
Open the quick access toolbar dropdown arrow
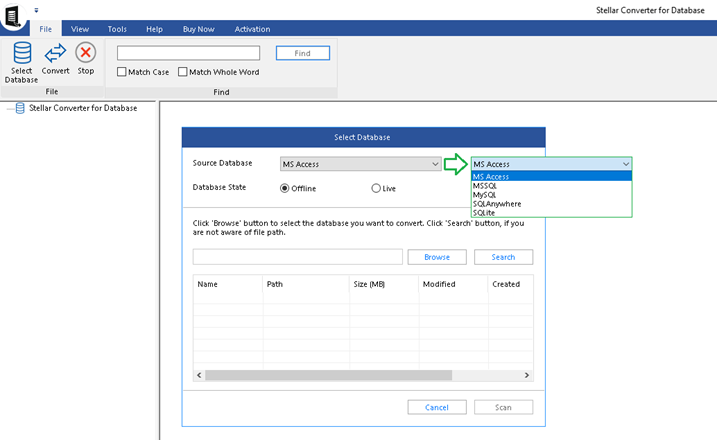[36, 10]
